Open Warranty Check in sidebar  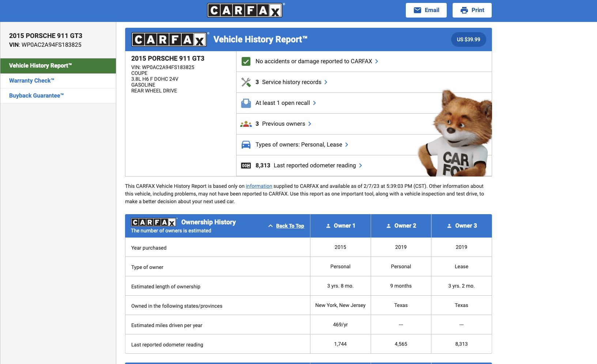point(58,81)
